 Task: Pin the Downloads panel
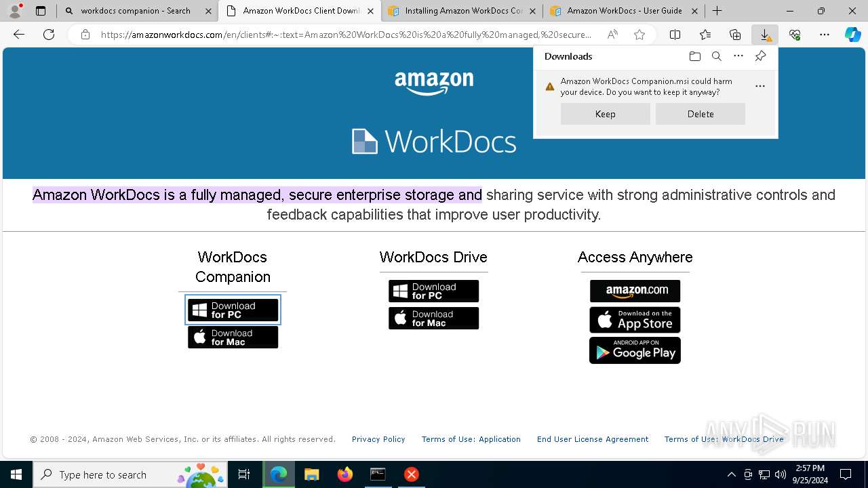760,56
